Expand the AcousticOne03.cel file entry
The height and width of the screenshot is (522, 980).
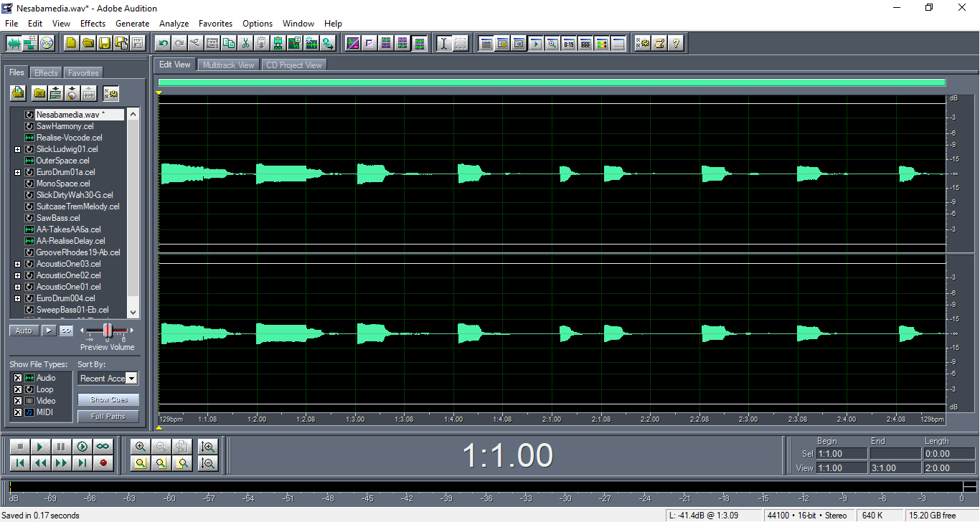click(17, 264)
